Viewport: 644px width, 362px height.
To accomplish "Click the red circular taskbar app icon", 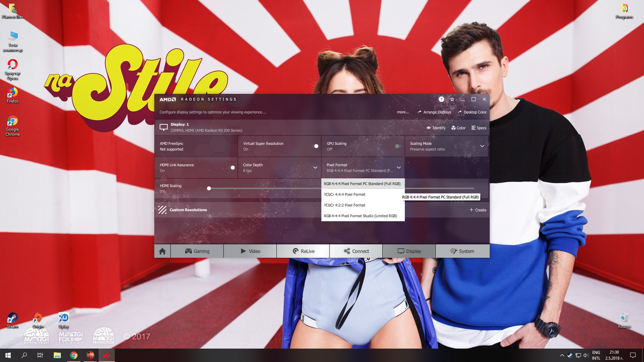I will point(90,355).
